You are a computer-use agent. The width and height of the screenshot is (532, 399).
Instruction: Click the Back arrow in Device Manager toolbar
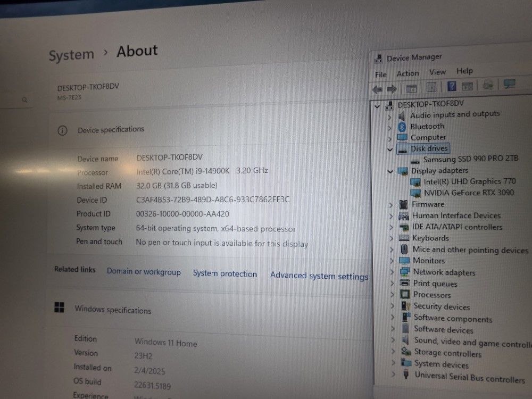tap(378, 89)
